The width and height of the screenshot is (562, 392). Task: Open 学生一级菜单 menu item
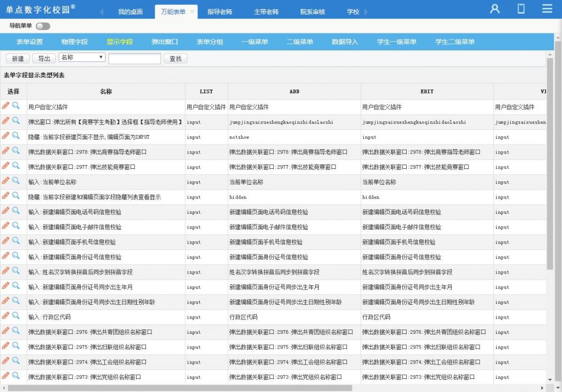click(x=396, y=42)
